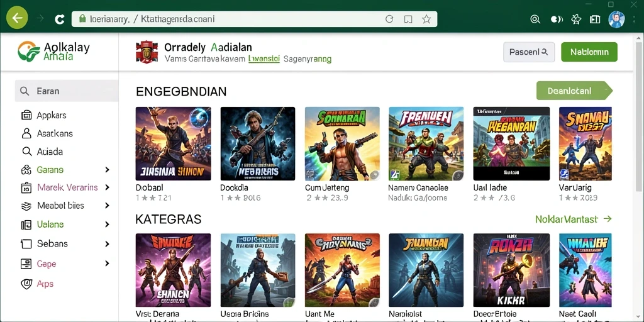This screenshot has width=644, height=322.
Task: Click the ENGEGBNDIAN section heading
Action: coord(181,91)
